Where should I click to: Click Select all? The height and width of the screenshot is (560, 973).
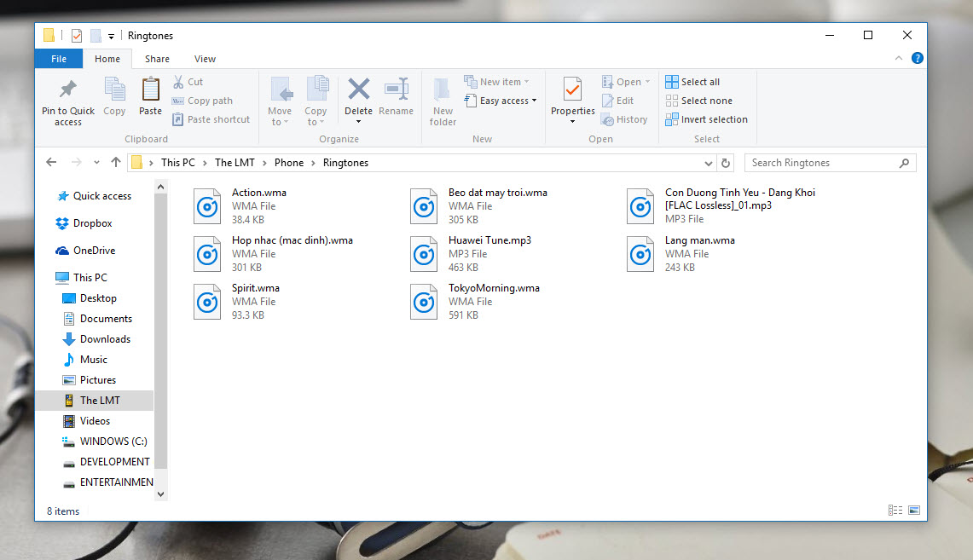tap(692, 82)
